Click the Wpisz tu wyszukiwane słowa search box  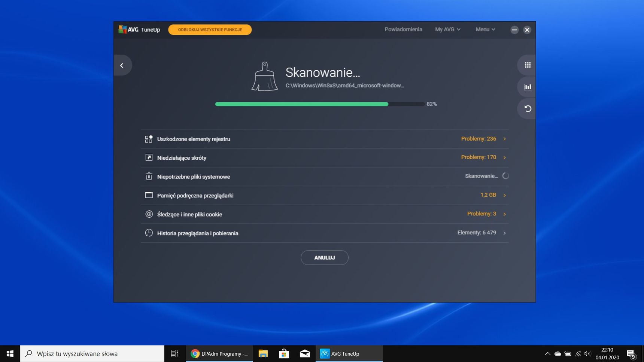[92, 353]
